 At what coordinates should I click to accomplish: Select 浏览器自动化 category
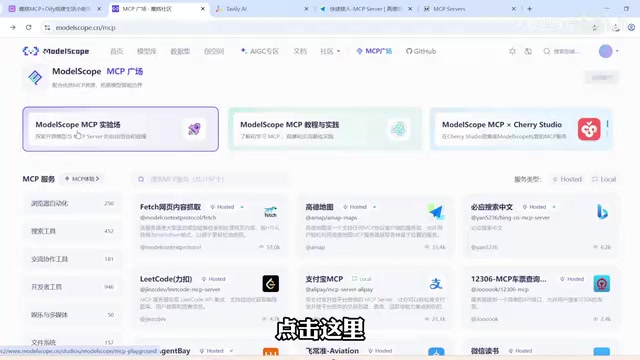72,203
